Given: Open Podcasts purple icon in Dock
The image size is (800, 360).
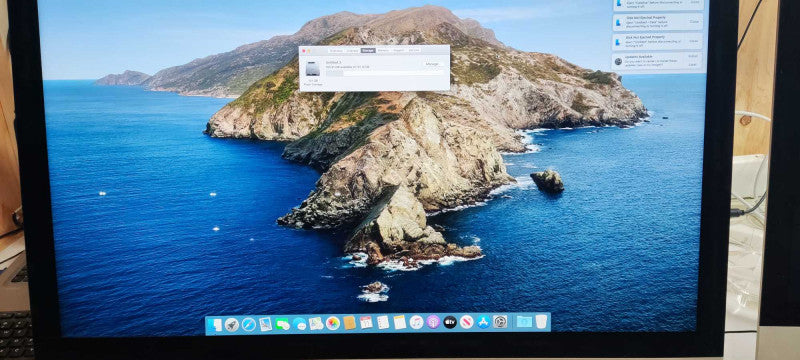Looking at the screenshot, I should pyautogui.click(x=433, y=322).
